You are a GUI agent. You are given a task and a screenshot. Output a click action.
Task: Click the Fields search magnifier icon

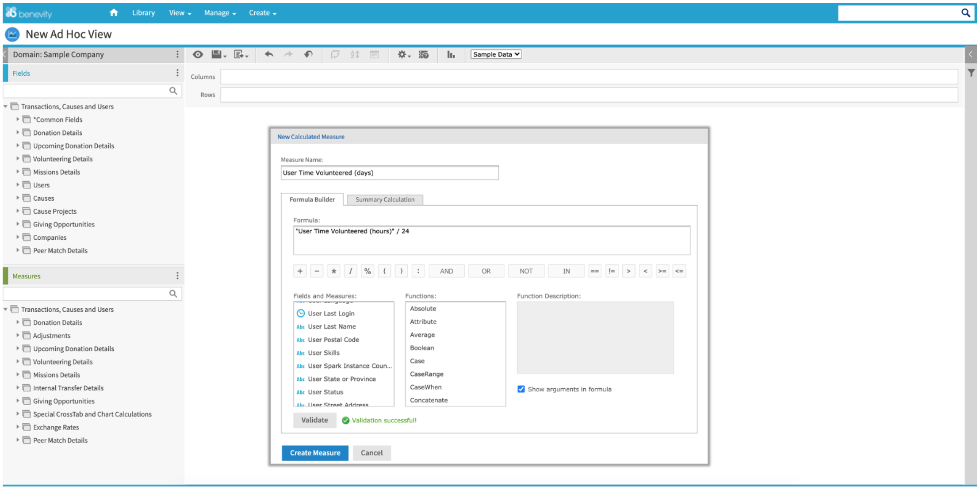coord(173,91)
